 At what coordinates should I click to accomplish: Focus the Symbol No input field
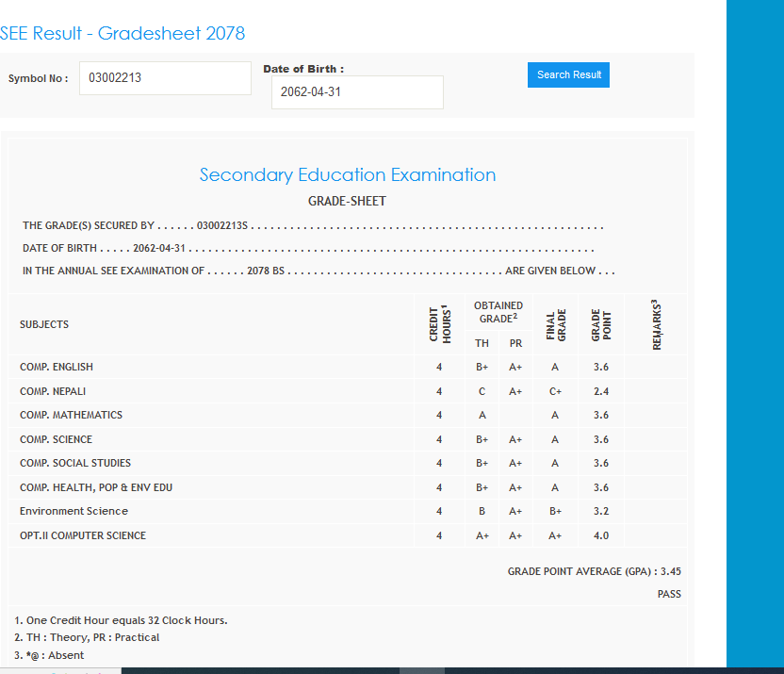tap(165, 78)
